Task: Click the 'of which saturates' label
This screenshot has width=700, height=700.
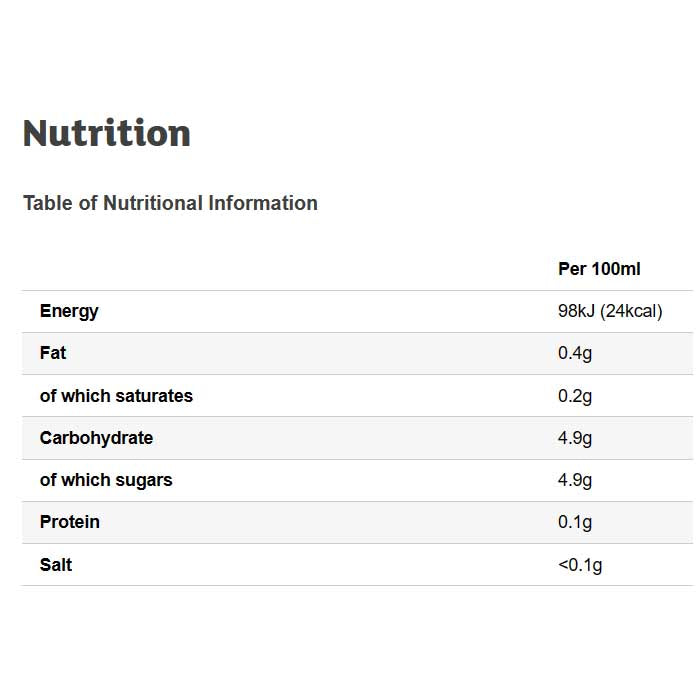Action: pos(116,396)
